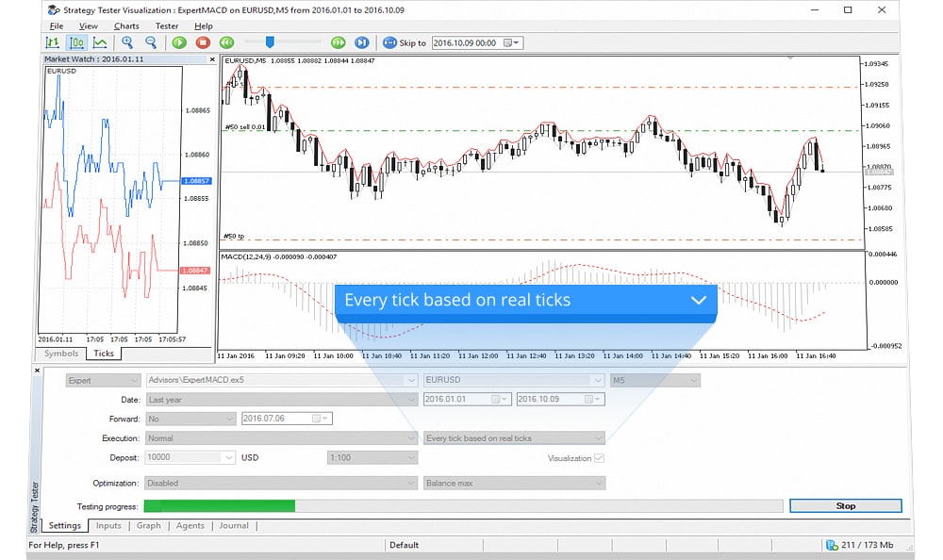Image resolution: width=943 pixels, height=560 pixels.
Task: Switch chart to bar chart mode
Action: pos(52,42)
